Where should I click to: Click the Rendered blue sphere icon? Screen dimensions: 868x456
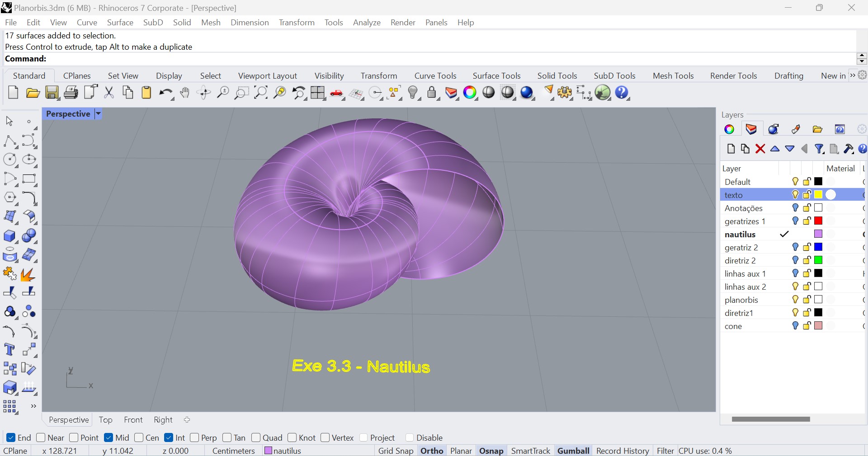[527, 93]
